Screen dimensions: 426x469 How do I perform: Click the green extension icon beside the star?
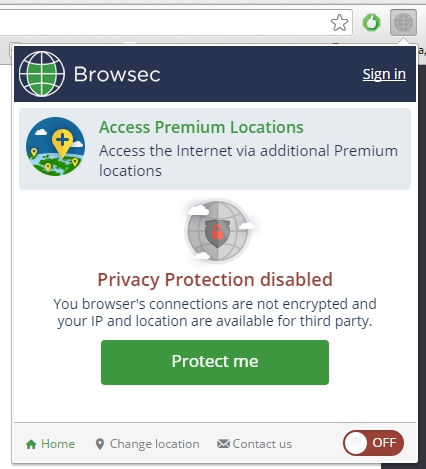click(x=371, y=23)
